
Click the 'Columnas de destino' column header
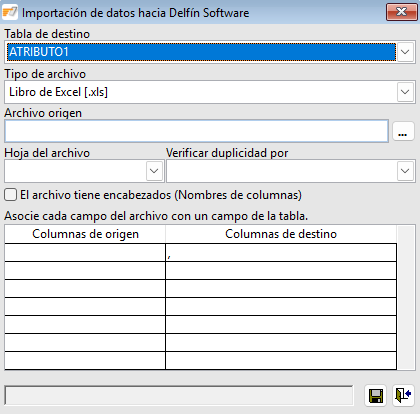click(281, 234)
